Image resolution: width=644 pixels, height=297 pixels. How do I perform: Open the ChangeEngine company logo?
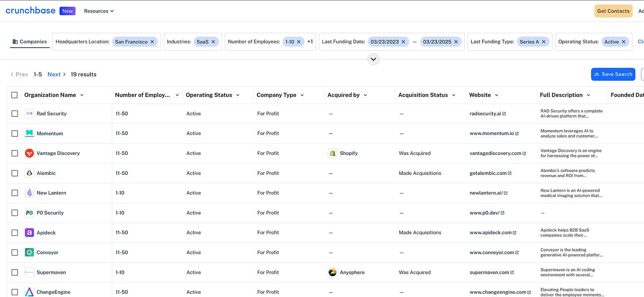coord(29,292)
